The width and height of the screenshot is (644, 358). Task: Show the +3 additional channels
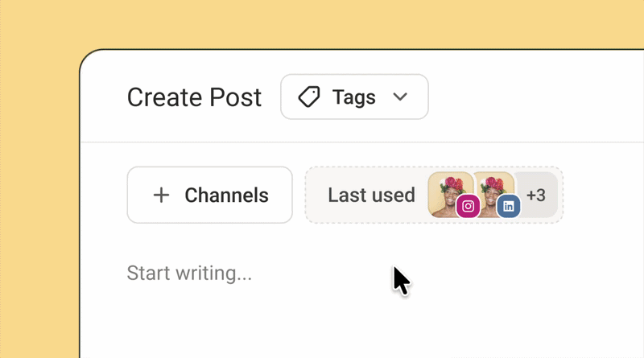(536, 195)
